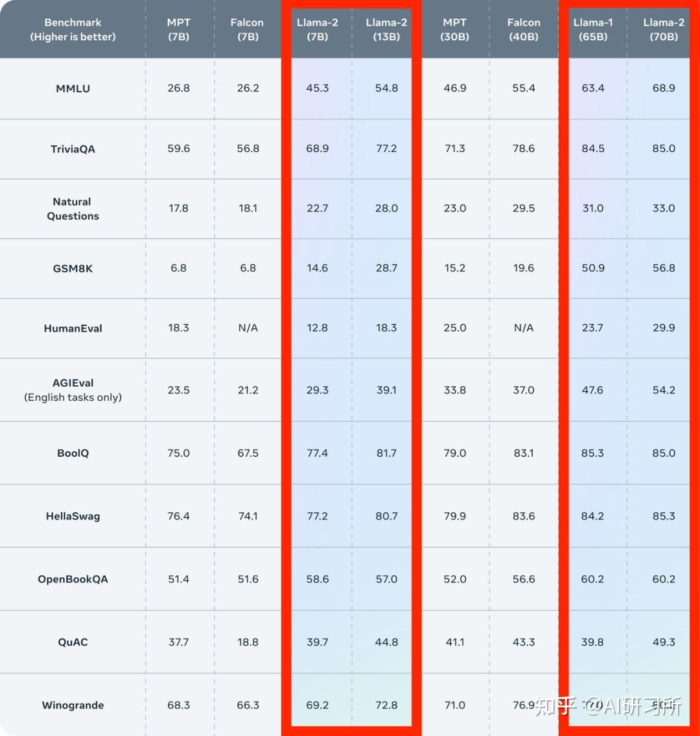Click the 知乎 @AI研习所 watermark text

point(608,706)
